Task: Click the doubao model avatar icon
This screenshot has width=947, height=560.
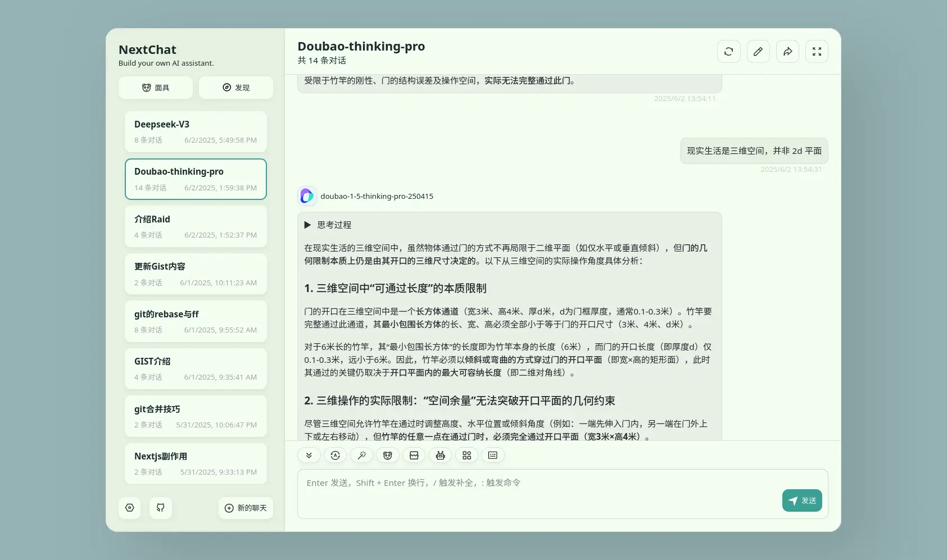Action: (307, 196)
